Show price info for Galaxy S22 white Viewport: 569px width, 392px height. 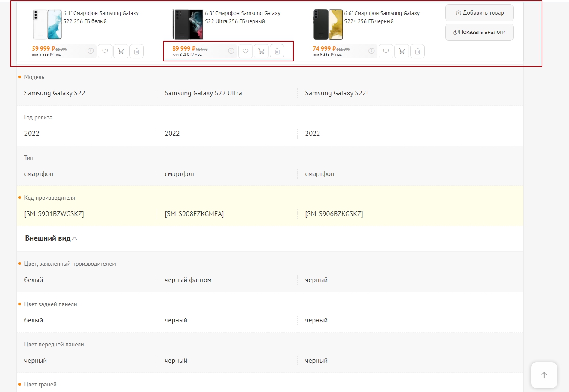[x=91, y=51]
